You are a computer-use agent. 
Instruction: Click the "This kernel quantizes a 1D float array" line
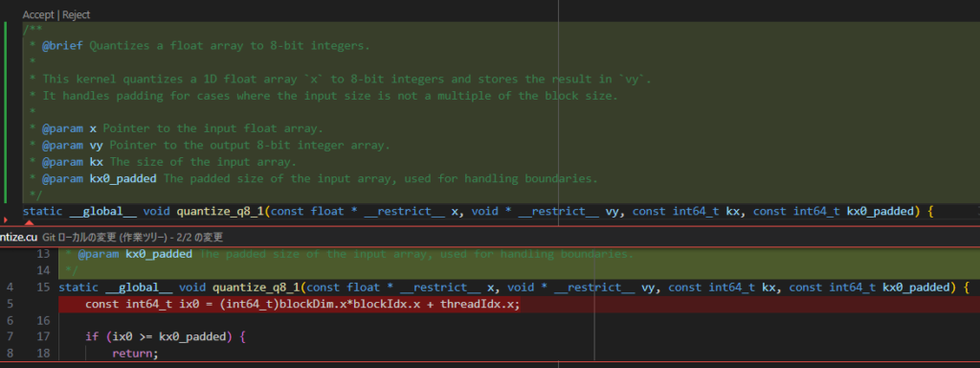coord(340,80)
